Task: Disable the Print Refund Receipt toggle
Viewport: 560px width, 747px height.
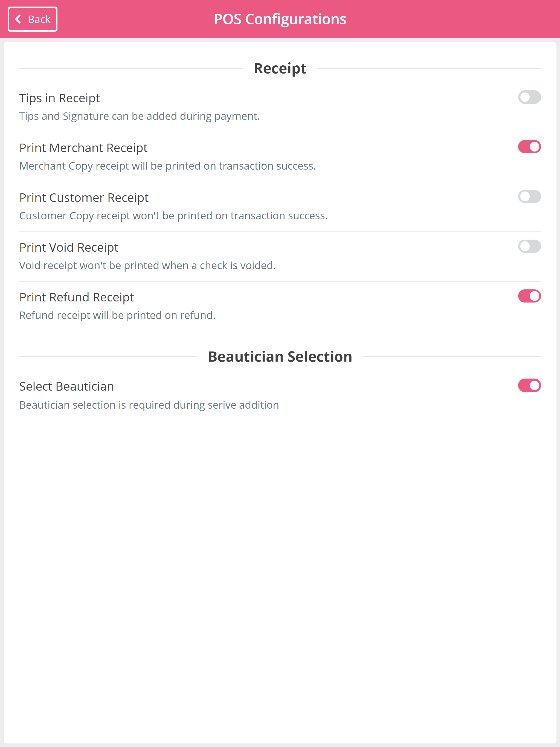Action: click(529, 296)
